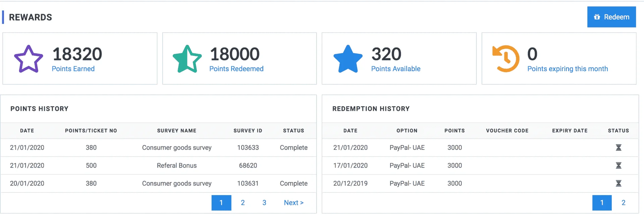The height and width of the screenshot is (221, 644).
Task: Click the Survey Name column header
Action: [x=177, y=131]
